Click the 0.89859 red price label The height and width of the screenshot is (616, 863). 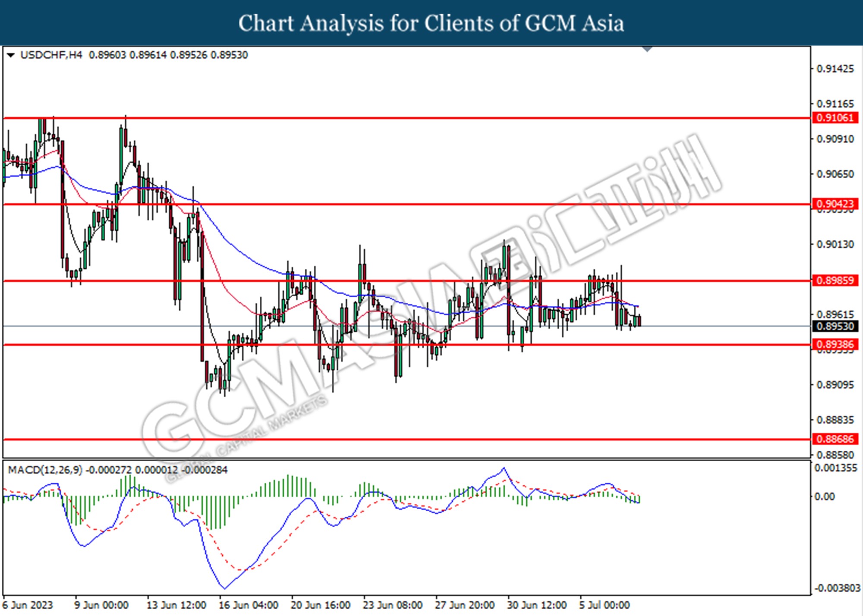pos(835,280)
